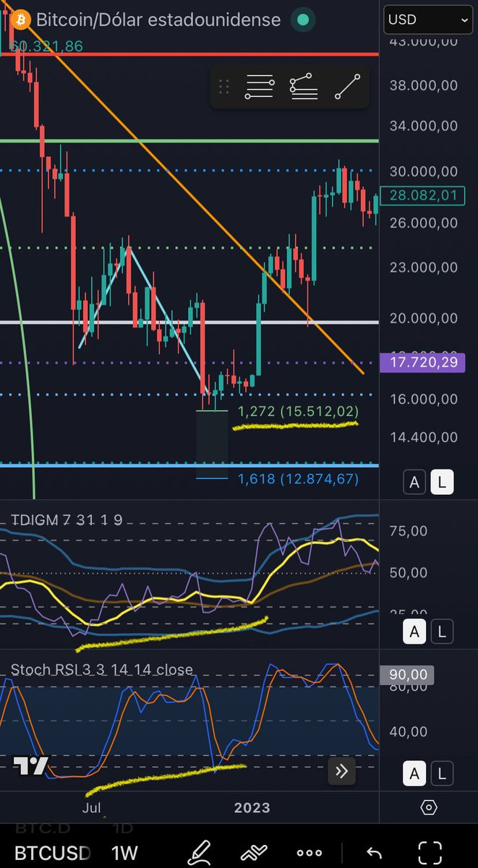Tap 38.000,00 on the price axis
Screen dimensions: 478x868
pos(423,85)
